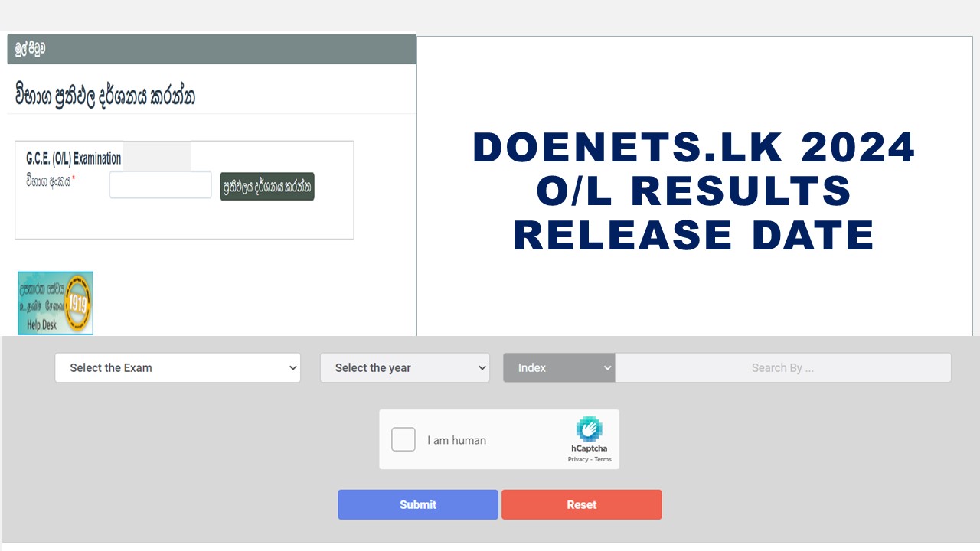Click the "I am human" label text
Screen dimensions: 980x551
click(x=456, y=440)
